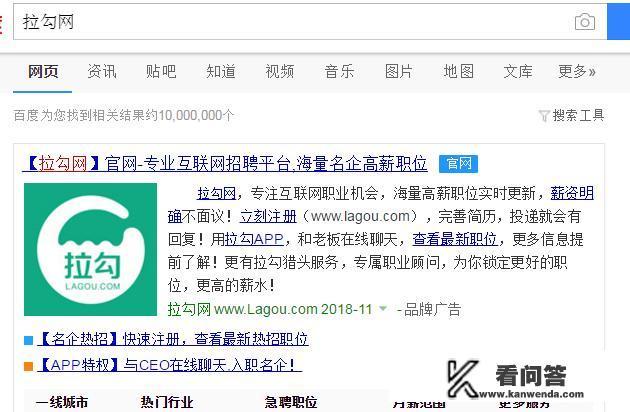Expand the dropdown arrow after 2018-11

(x=383, y=309)
